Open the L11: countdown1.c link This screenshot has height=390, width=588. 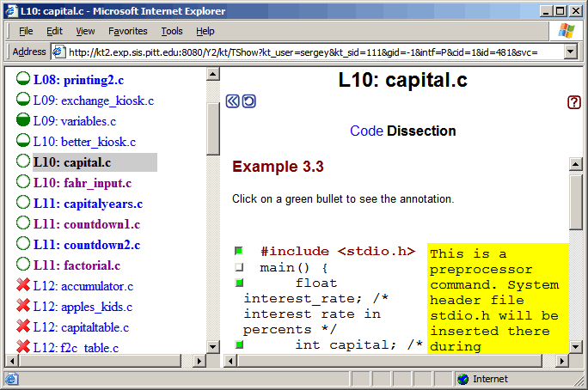pyautogui.click(x=87, y=224)
